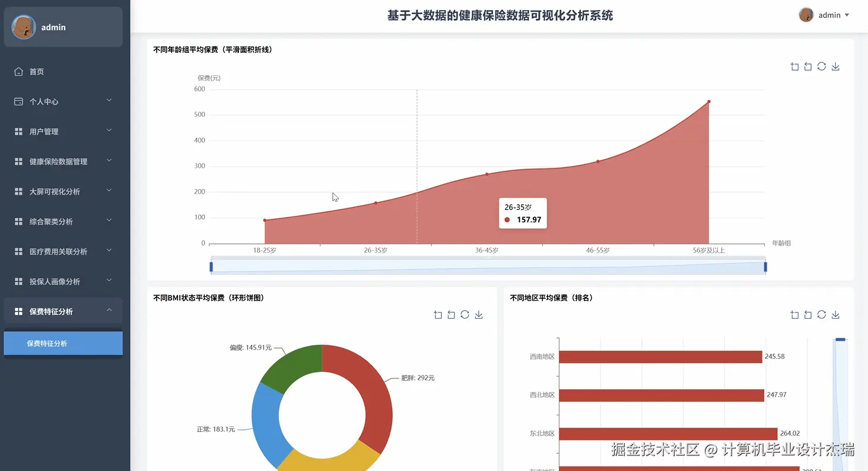Click left handle of age chart zoom slider
Image resolution: width=868 pixels, height=471 pixels.
(211, 267)
